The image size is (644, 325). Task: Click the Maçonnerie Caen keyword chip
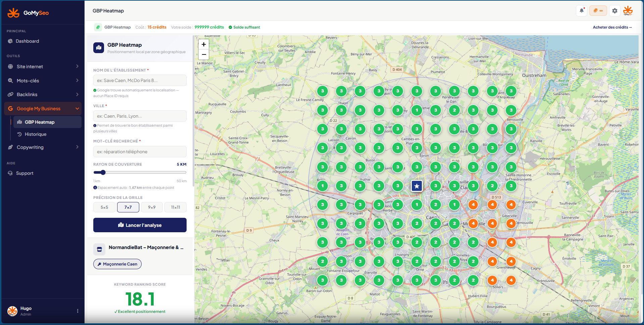point(117,264)
